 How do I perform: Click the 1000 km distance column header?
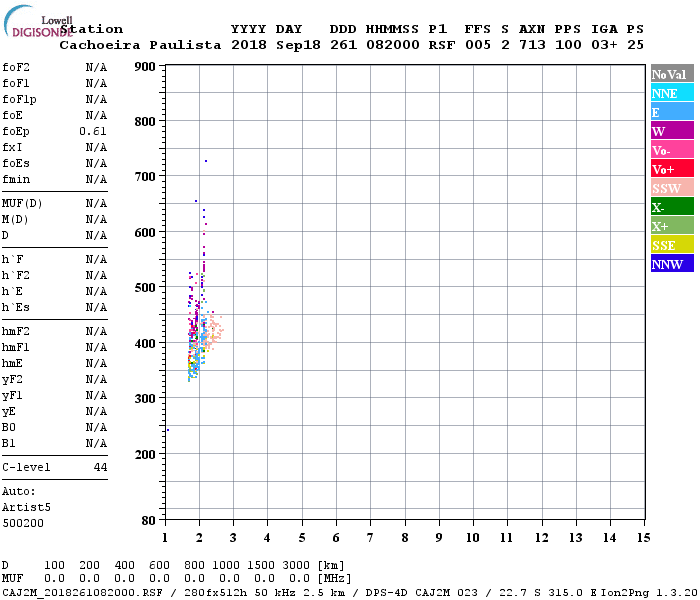(226, 566)
